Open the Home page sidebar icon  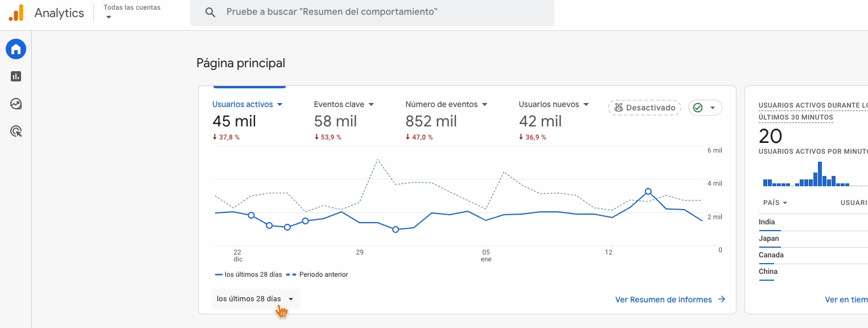click(16, 50)
